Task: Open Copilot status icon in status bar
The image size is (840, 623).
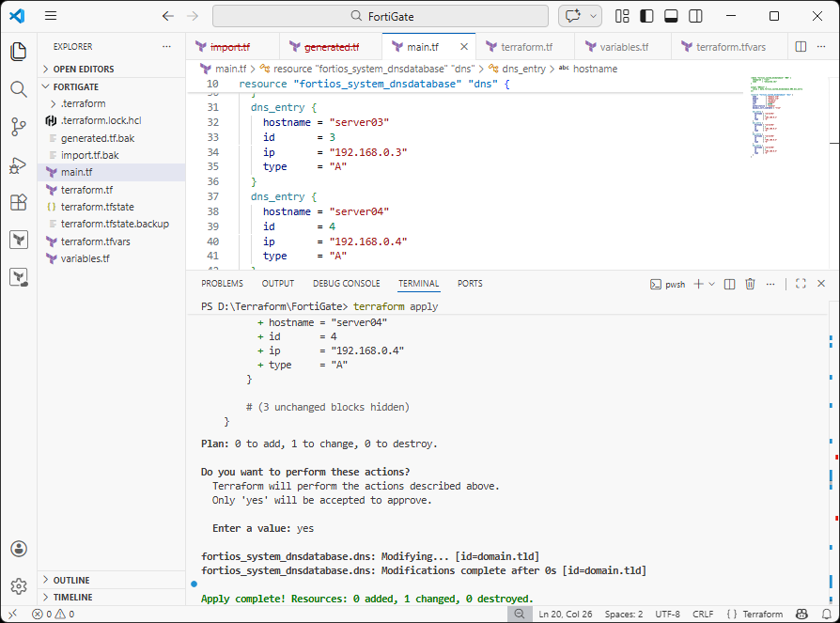Action: (802, 614)
